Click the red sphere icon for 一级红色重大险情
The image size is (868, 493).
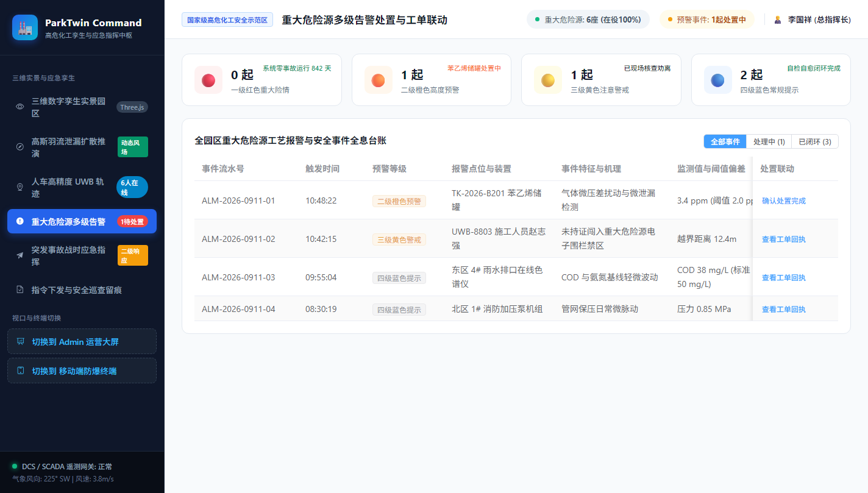click(x=208, y=80)
